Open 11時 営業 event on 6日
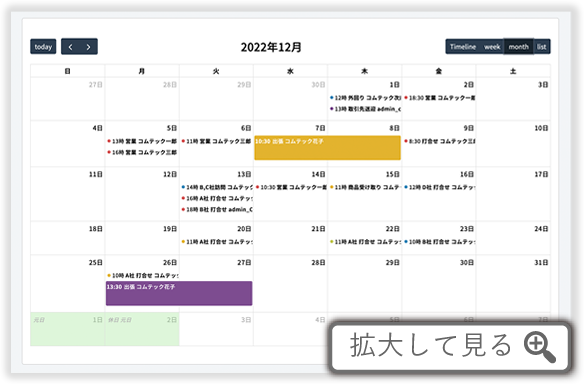 click(x=216, y=141)
